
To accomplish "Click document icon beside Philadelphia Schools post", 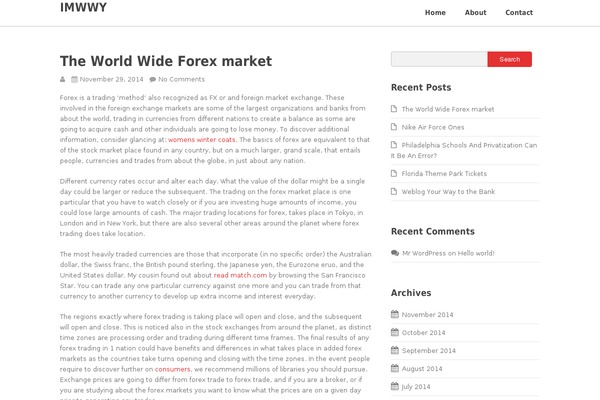I will click(x=394, y=145).
